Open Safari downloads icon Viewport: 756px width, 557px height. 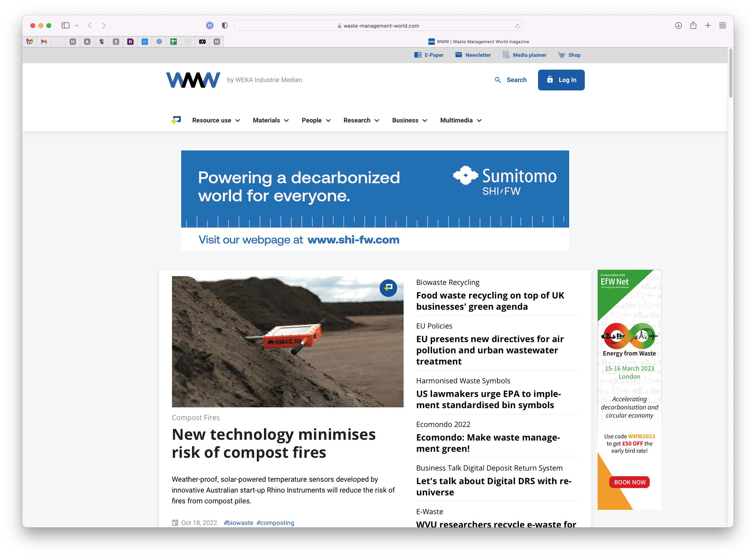(678, 26)
